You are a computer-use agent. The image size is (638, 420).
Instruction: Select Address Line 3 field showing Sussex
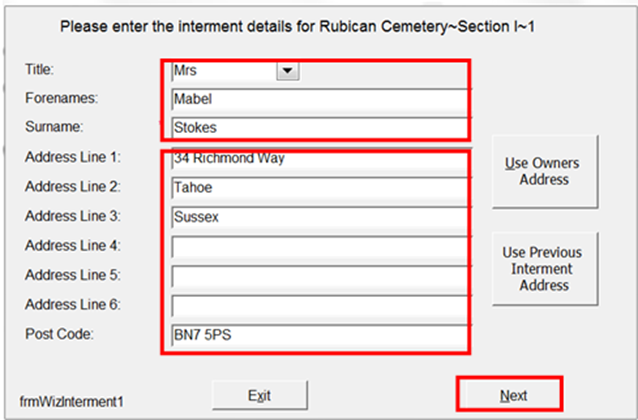tap(315, 216)
